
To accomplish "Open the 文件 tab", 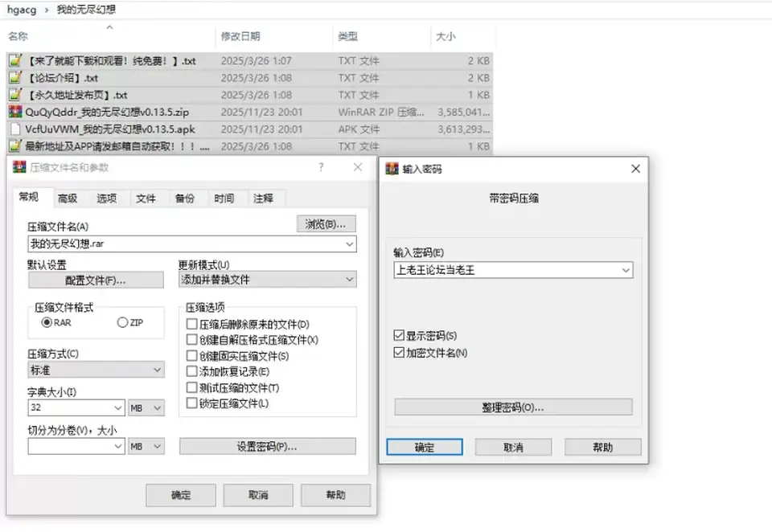I will tap(146, 198).
